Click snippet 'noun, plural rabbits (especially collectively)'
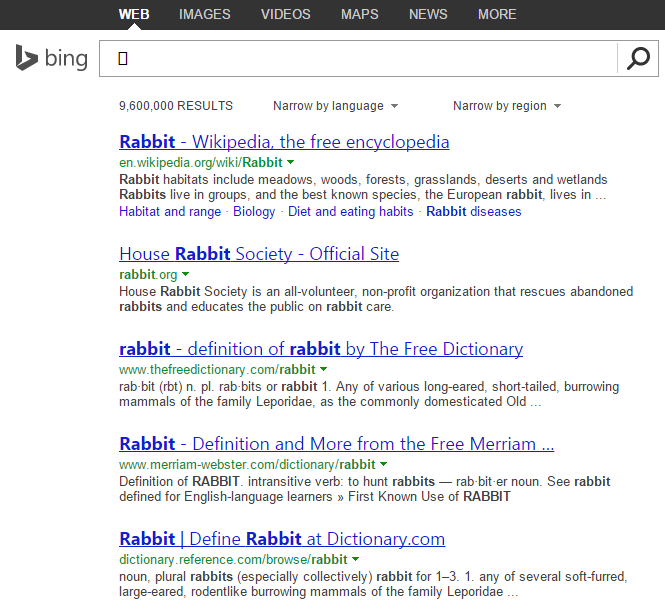 373,584
